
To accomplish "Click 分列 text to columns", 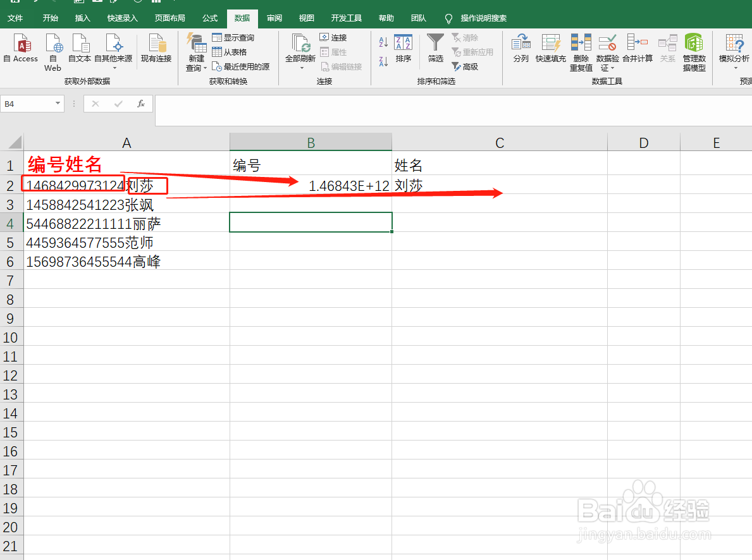I will coord(521,48).
